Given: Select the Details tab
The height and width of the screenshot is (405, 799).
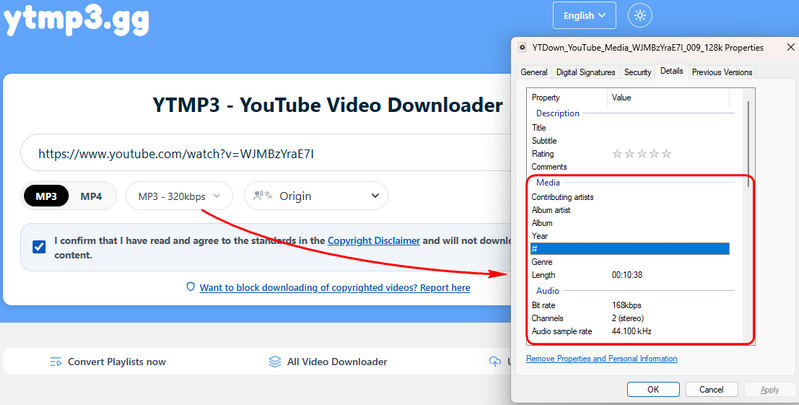Looking at the screenshot, I should [x=672, y=71].
